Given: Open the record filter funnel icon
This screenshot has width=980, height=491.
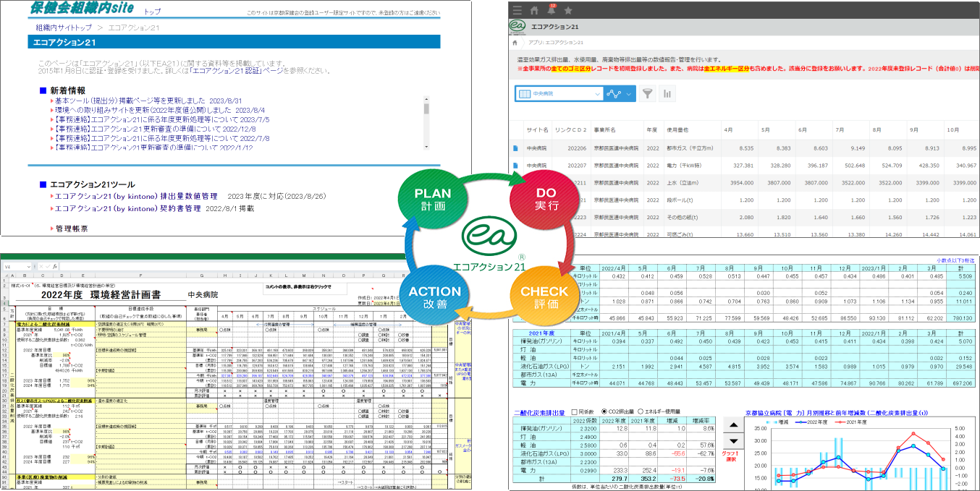Looking at the screenshot, I should click(648, 93).
